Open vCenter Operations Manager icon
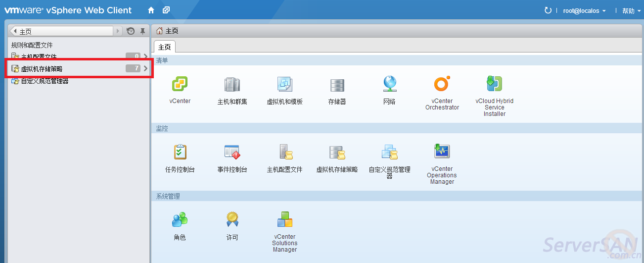The width and height of the screenshot is (644, 263). (442, 152)
